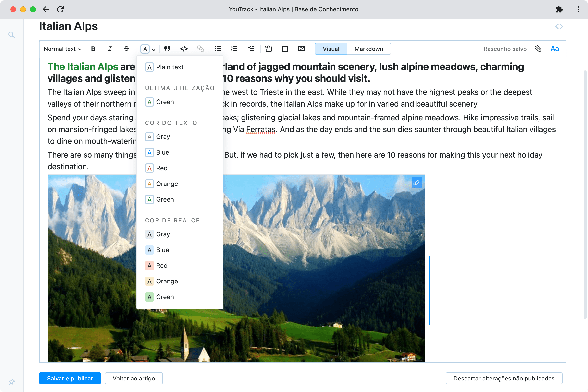Attach a file using the paperclip icon

click(x=538, y=49)
